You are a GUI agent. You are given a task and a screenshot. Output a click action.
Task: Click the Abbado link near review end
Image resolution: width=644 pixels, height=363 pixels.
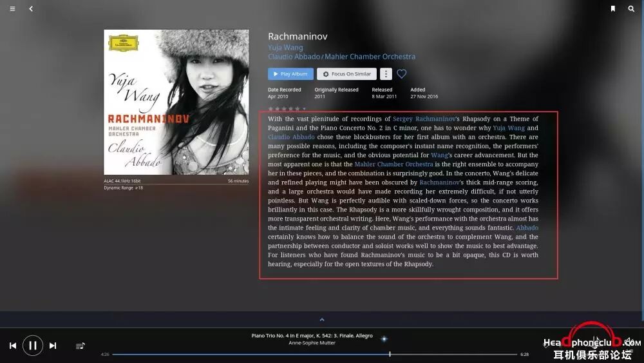(x=527, y=228)
